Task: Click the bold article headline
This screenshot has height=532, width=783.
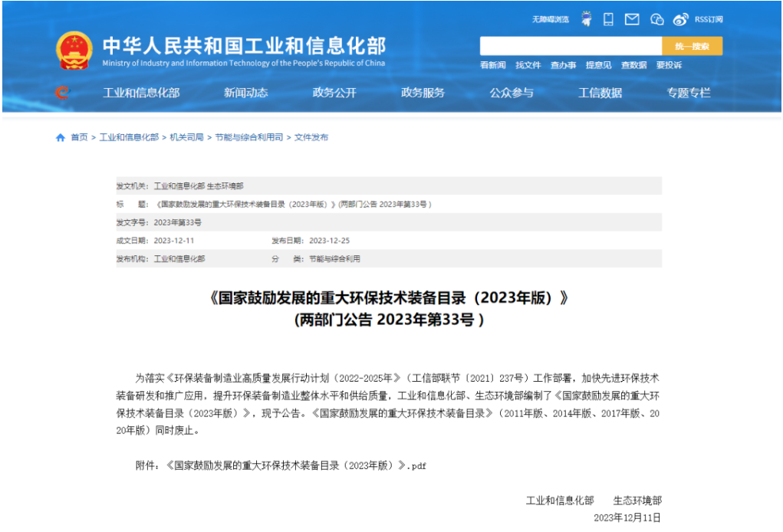Action: click(x=390, y=298)
